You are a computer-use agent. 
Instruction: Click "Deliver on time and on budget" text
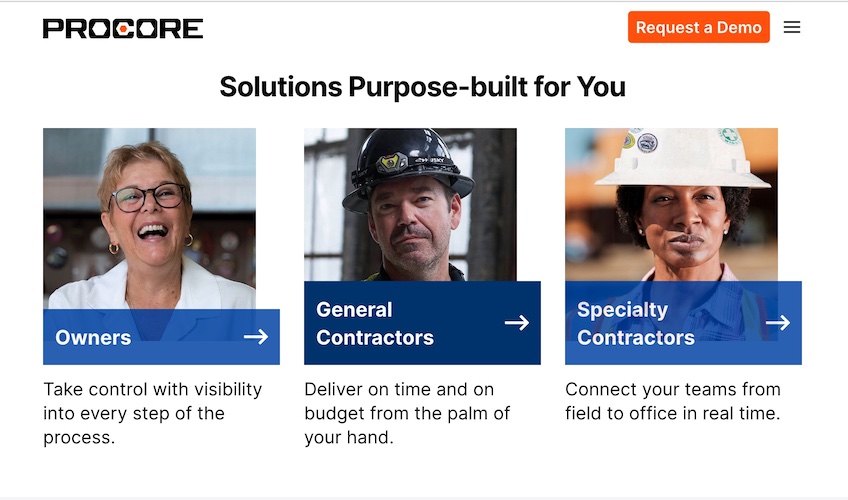(407, 413)
